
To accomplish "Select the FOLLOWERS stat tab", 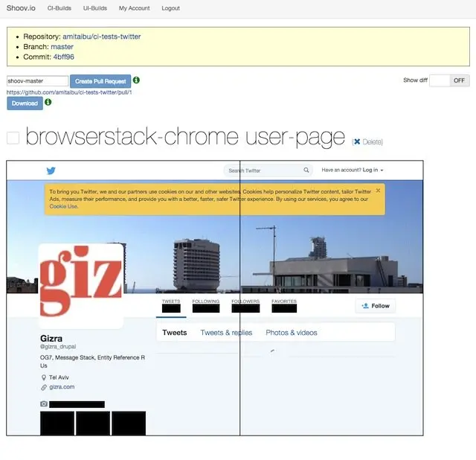I will (245, 306).
